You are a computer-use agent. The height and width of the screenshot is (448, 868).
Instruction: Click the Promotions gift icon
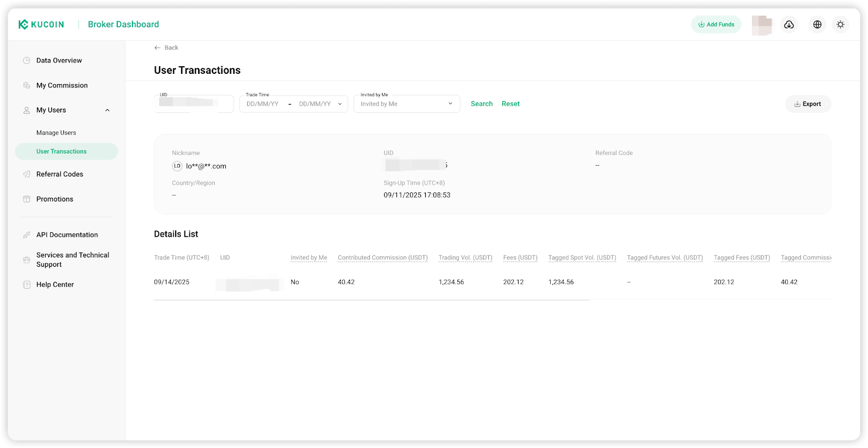click(27, 199)
